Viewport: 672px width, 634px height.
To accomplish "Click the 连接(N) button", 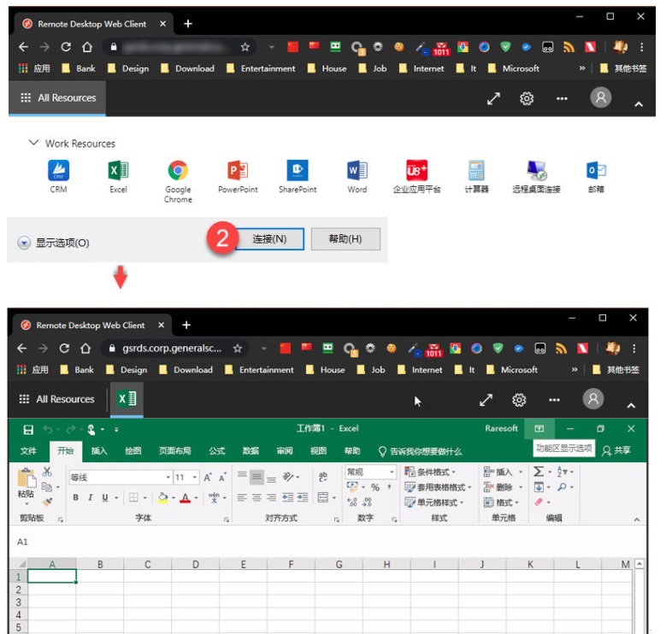I will 269,239.
